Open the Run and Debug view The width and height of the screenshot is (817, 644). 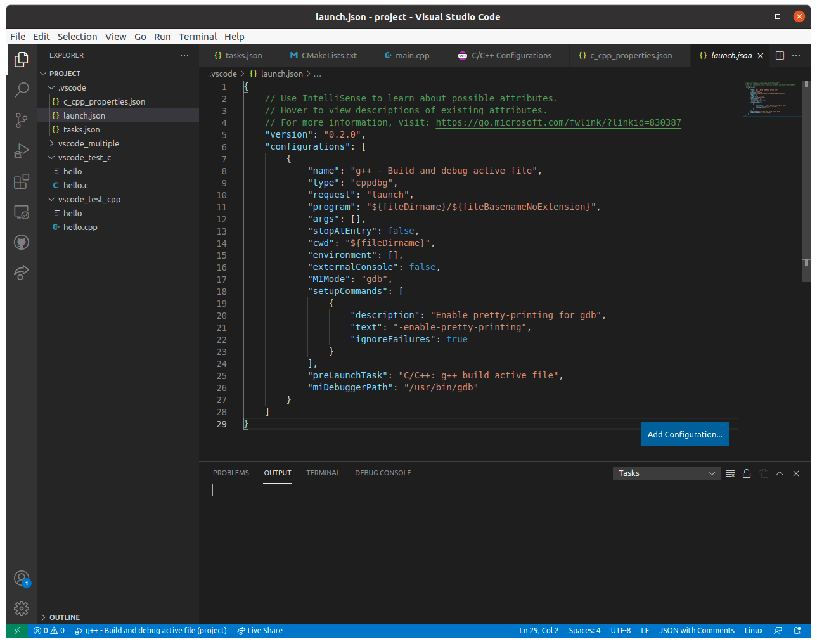click(22, 151)
